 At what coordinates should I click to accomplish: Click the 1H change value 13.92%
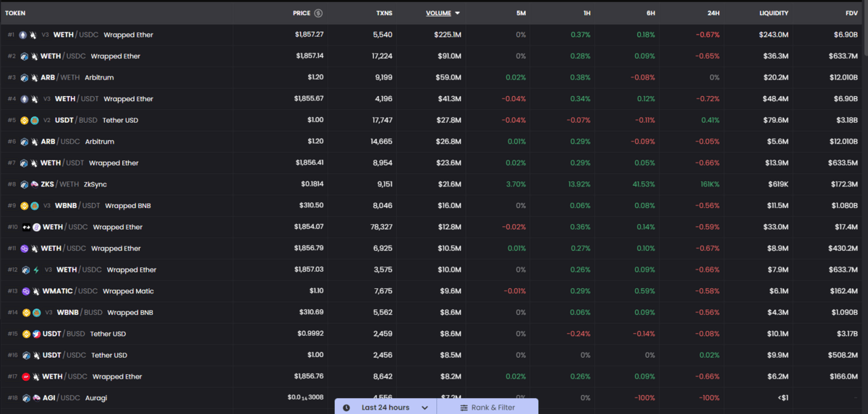coord(579,184)
